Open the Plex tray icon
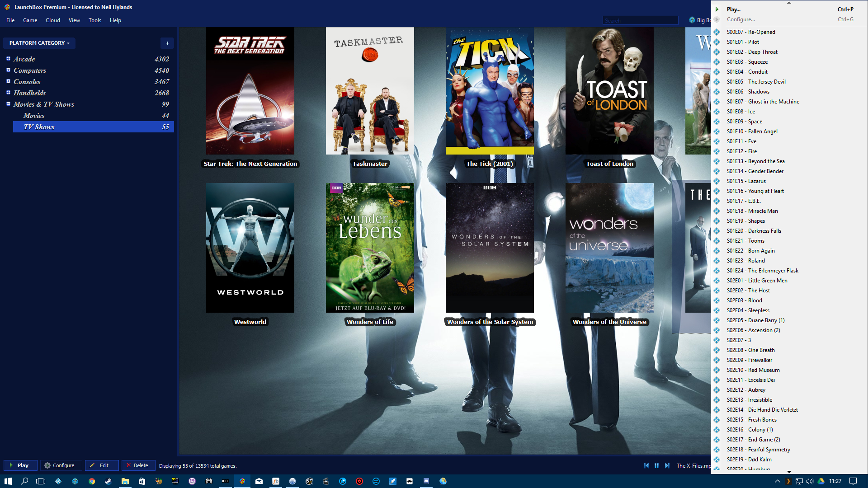This screenshot has height=488, width=868. click(788, 481)
